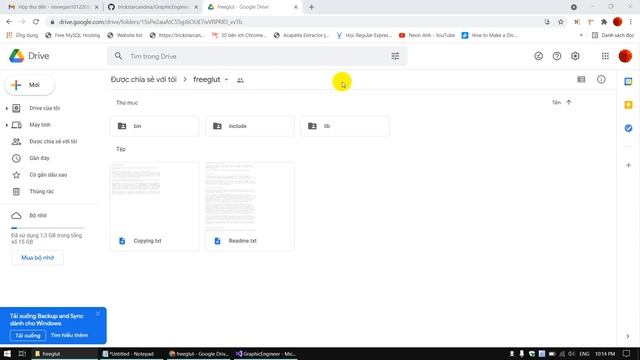Show folder details info panel
The height and width of the screenshot is (360, 640).
(601, 80)
